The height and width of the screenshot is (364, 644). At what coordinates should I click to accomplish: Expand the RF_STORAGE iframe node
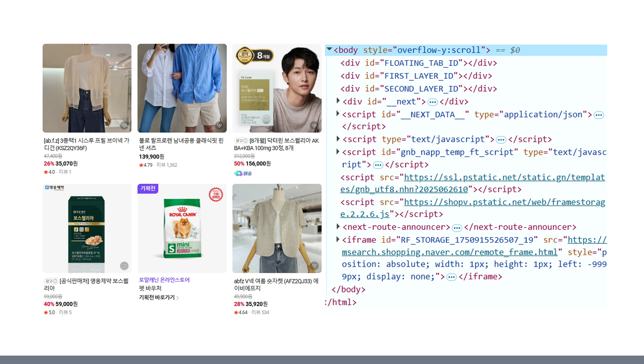click(x=338, y=239)
